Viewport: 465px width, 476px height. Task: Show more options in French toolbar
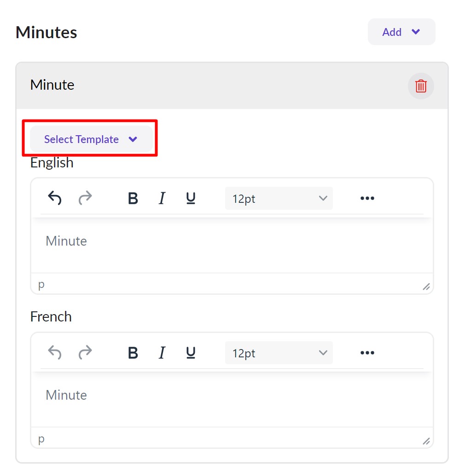(367, 353)
